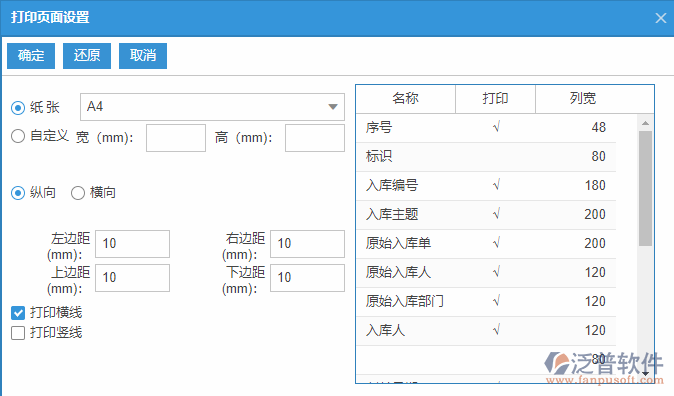Focus the 高 (mm) input field
The image size is (674, 396).
(x=315, y=138)
